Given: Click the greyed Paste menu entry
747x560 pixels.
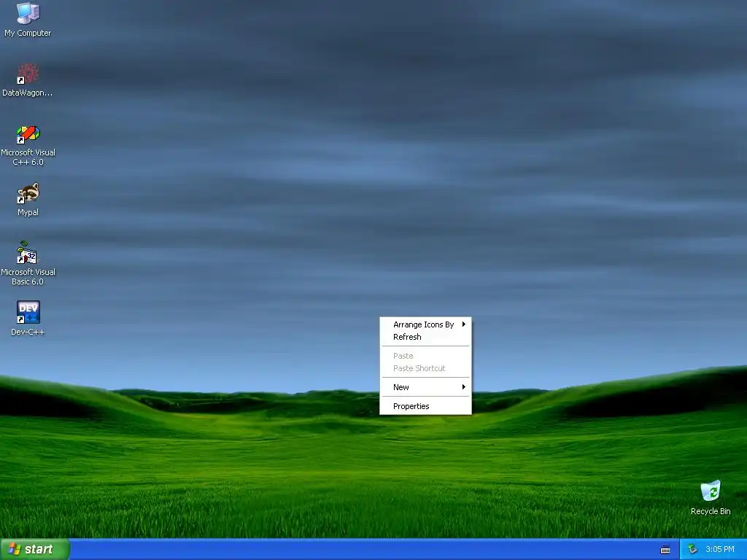Looking at the screenshot, I should [425, 356].
